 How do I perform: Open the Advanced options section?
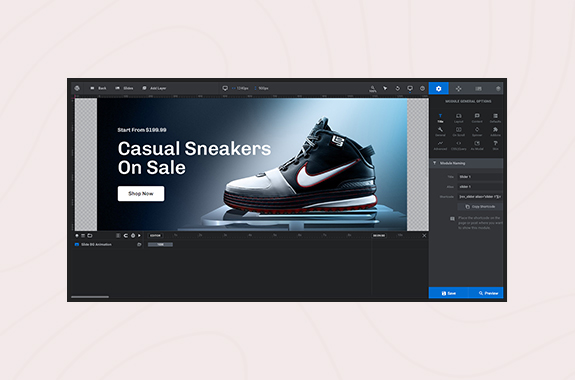tap(440, 146)
